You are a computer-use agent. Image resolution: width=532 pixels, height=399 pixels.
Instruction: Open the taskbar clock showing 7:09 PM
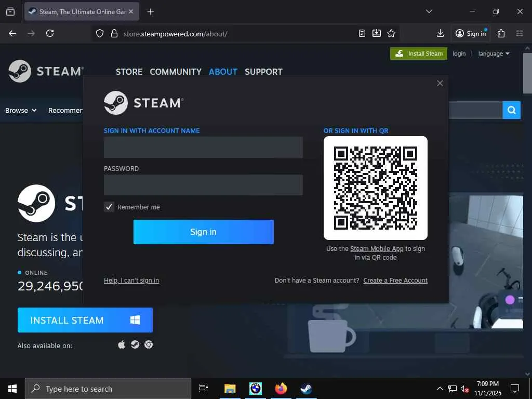click(x=487, y=389)
